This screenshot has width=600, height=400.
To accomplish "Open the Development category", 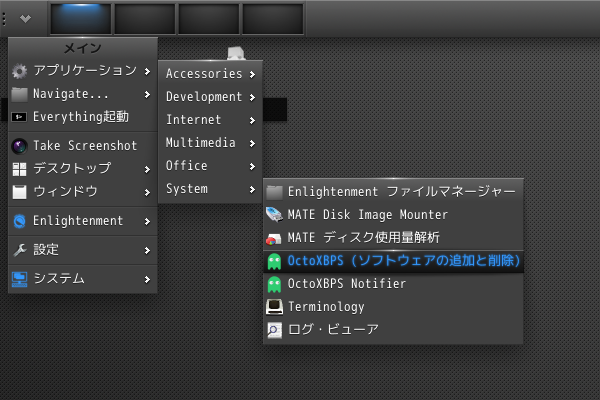I will (210, 97).
